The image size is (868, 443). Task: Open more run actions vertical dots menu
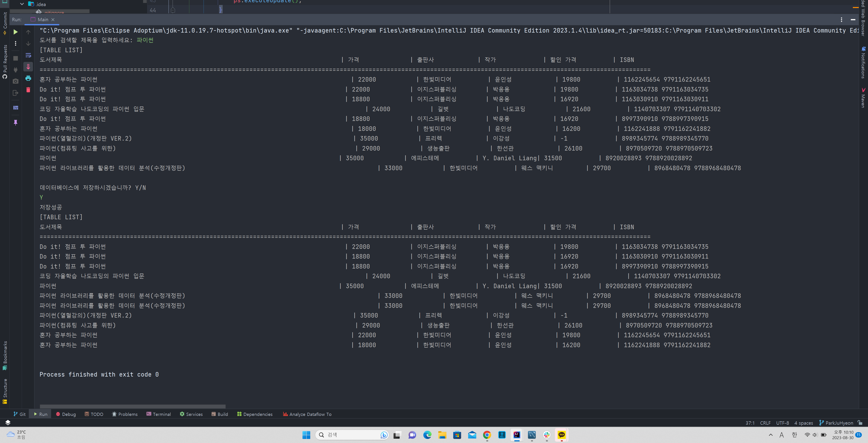pyautogui.click(x=16, y=43)
